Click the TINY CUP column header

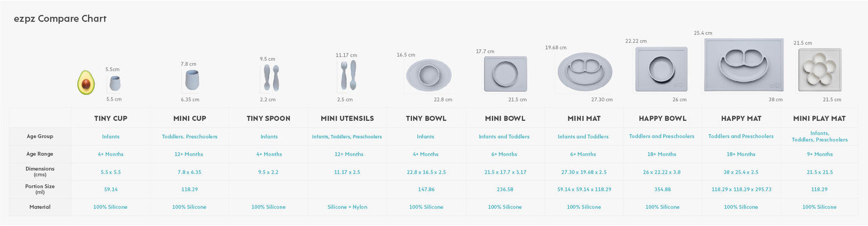point(111,118)
